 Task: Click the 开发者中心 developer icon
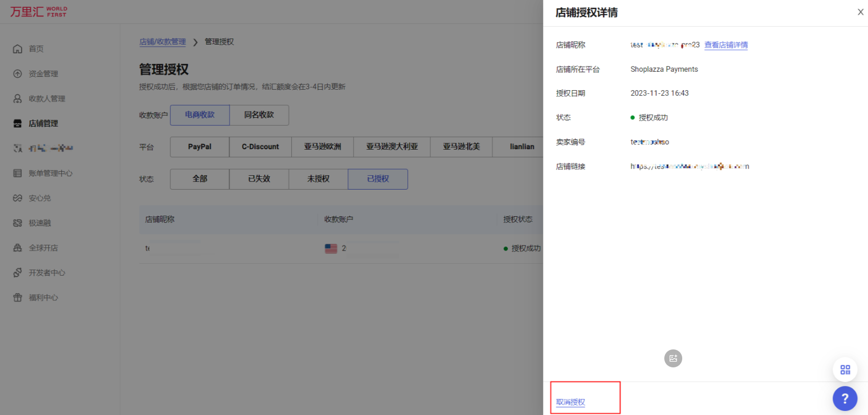click(x=17, y=273)
